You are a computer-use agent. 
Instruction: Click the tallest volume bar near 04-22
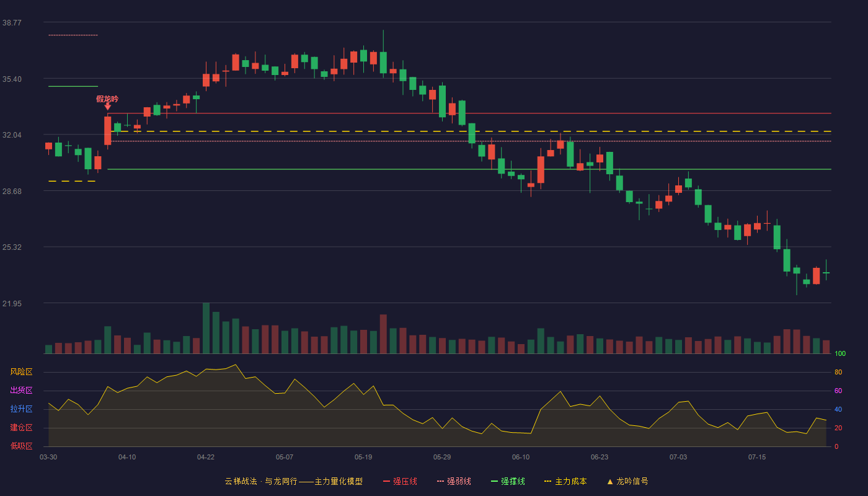click(206, 328)
